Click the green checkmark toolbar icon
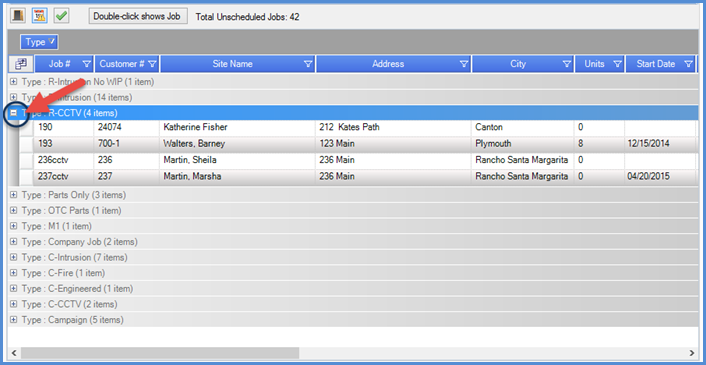Screen dimensions: 706x365 [61, 16]
